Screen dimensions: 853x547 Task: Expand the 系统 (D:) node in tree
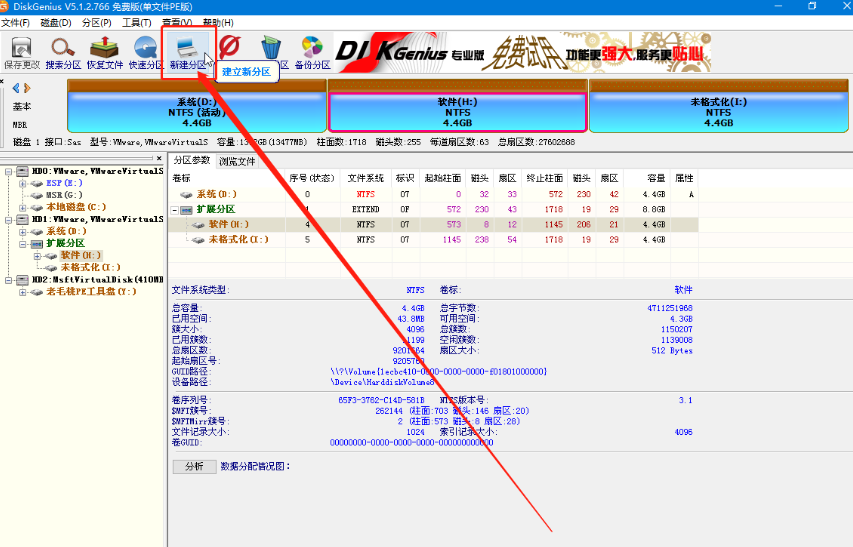22,232
